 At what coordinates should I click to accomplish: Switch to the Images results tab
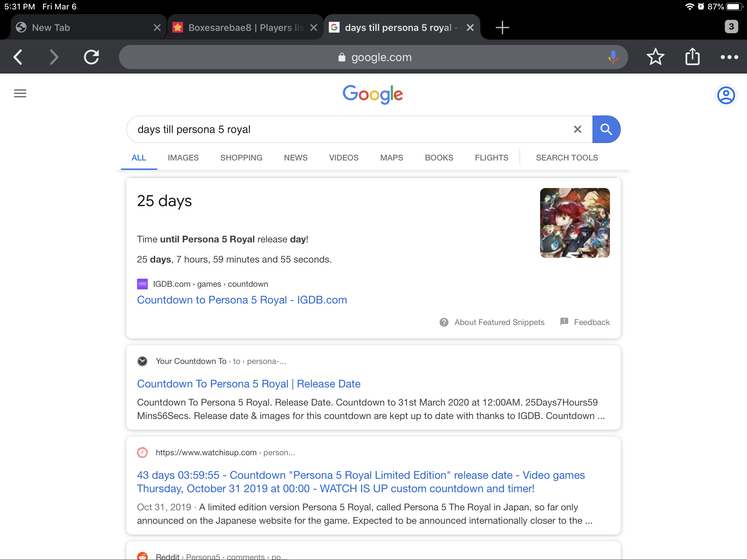pyautogui.click(x=183, y=158)
